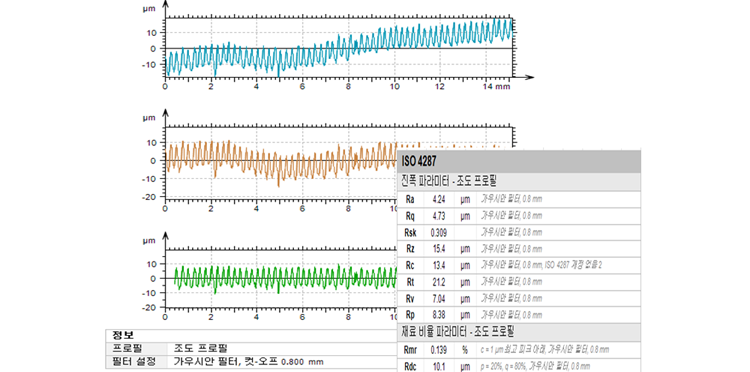Select the blue raw profile graph
The width and height of the screenshot is (750, 372).
click(x=339, y=47)
